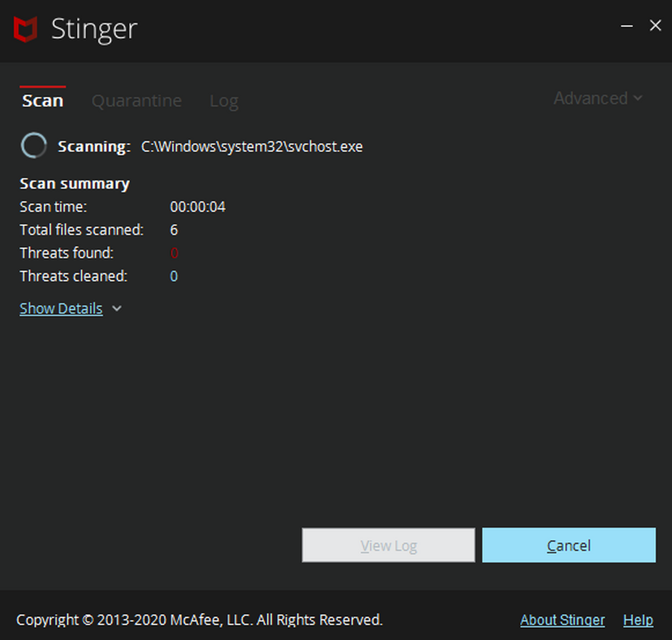Click the Show Details link

(61, 308)
